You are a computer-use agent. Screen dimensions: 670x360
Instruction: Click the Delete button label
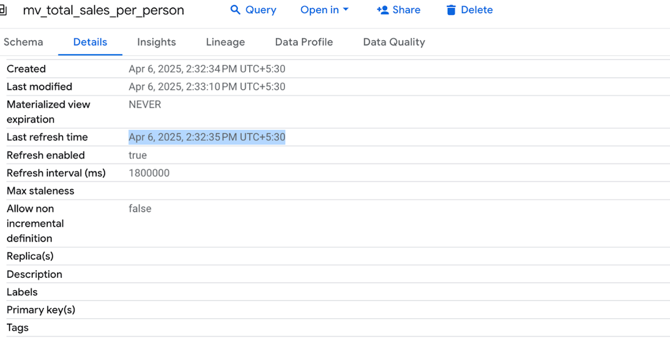coord(476,10)
